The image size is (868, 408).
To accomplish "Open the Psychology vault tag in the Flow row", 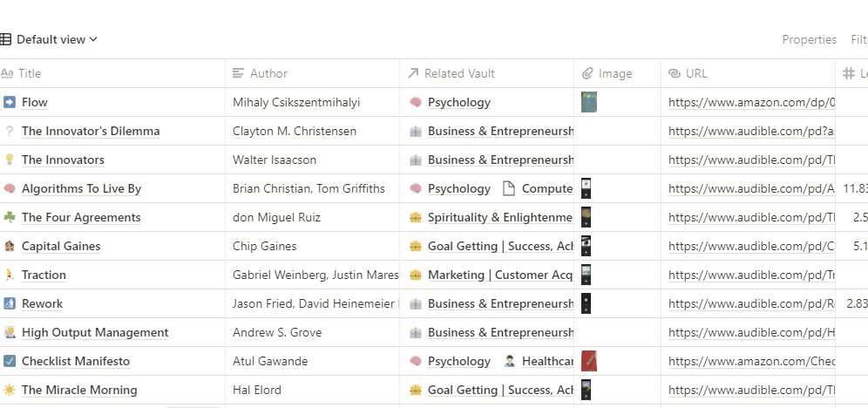I will coord(458,102).
